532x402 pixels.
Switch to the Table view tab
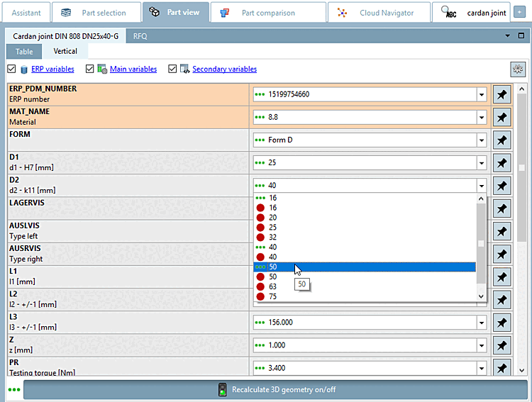[x=24, y=52]
